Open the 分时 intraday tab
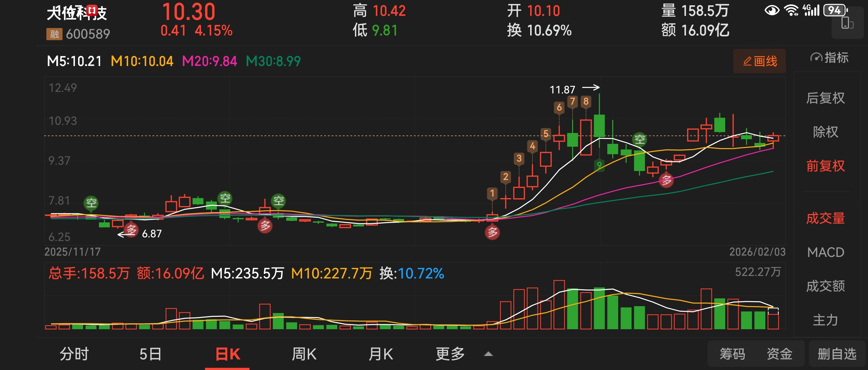The height and width of the screenshot is (370, 868). pos(74,354)
